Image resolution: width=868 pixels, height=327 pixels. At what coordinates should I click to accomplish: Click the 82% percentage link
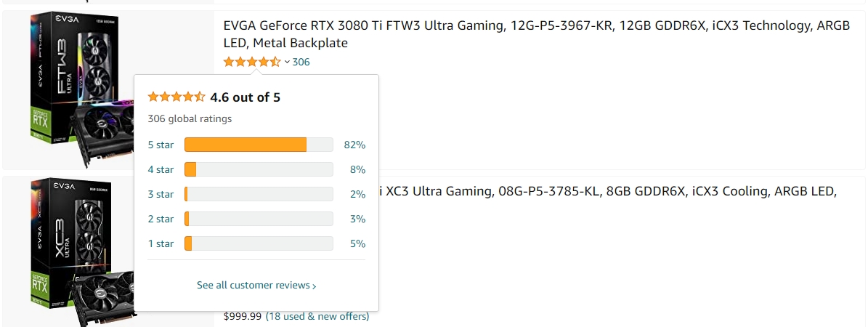[x=354, y=145]
